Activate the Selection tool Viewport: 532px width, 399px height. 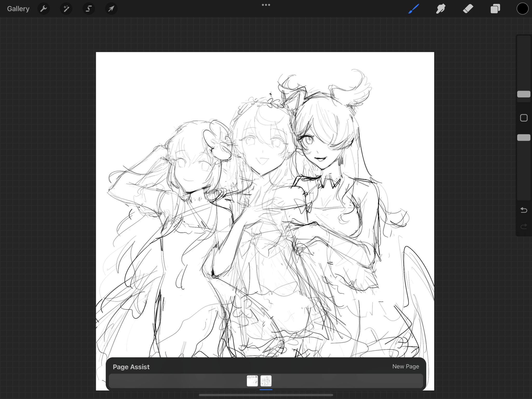(x=89, y=9)
